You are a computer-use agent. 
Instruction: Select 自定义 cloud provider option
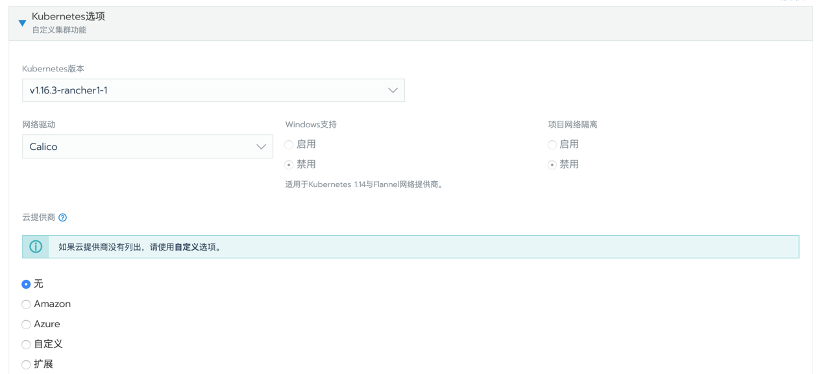(26, 344)
